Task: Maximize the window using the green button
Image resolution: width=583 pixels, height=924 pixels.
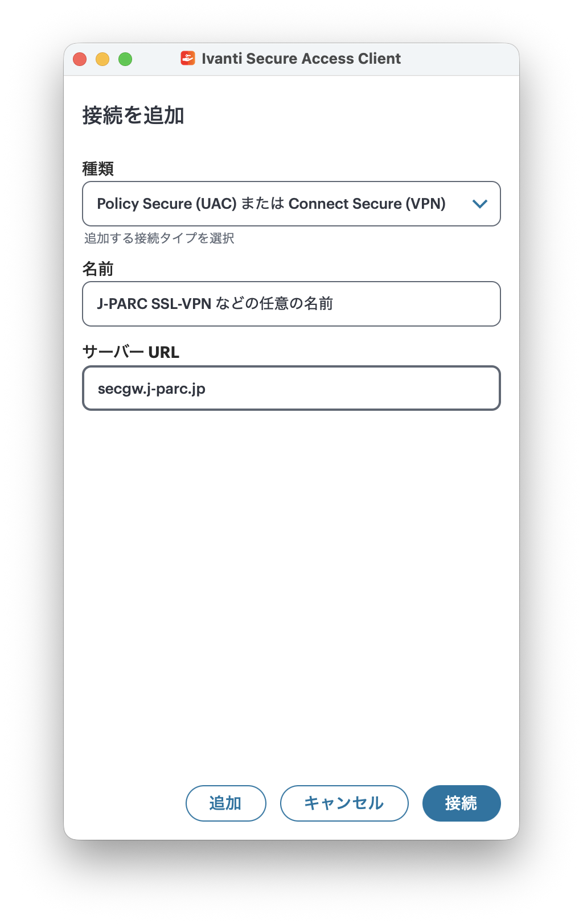Action: (x=125, y=59)
